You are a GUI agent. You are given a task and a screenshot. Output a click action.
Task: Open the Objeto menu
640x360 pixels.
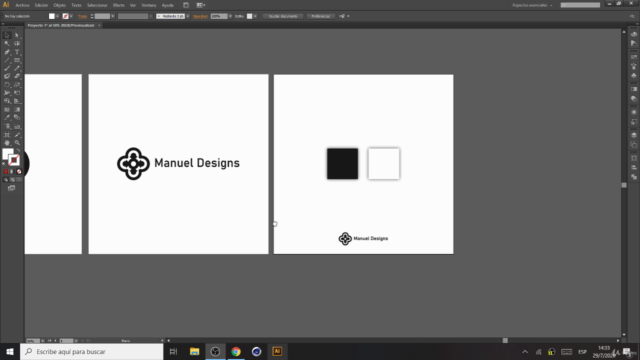pos(60,5)
